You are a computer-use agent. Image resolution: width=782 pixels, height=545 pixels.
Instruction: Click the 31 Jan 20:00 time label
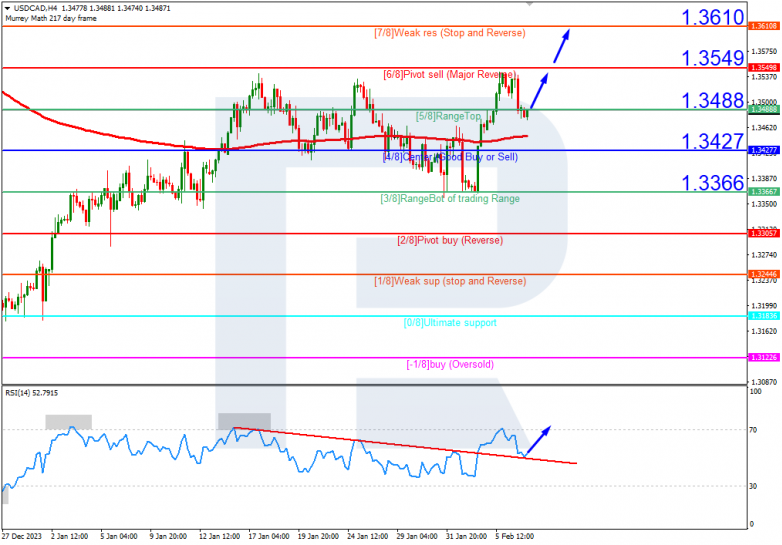pos(466,537)
